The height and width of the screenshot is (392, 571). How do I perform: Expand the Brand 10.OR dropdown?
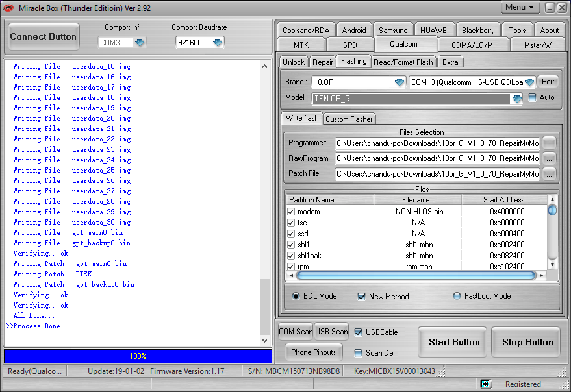click(400, 82)
